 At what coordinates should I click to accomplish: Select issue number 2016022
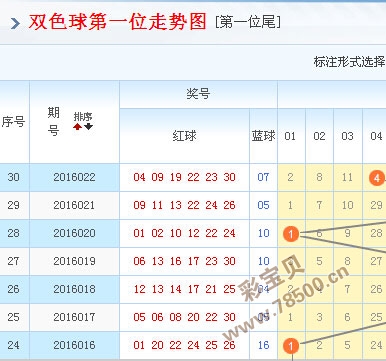click(74, 177)
